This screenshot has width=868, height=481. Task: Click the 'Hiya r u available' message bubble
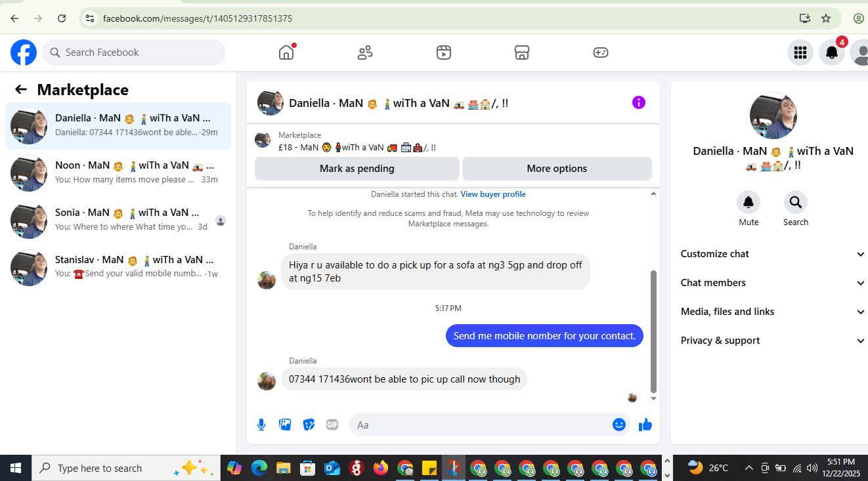pos(436,272)
